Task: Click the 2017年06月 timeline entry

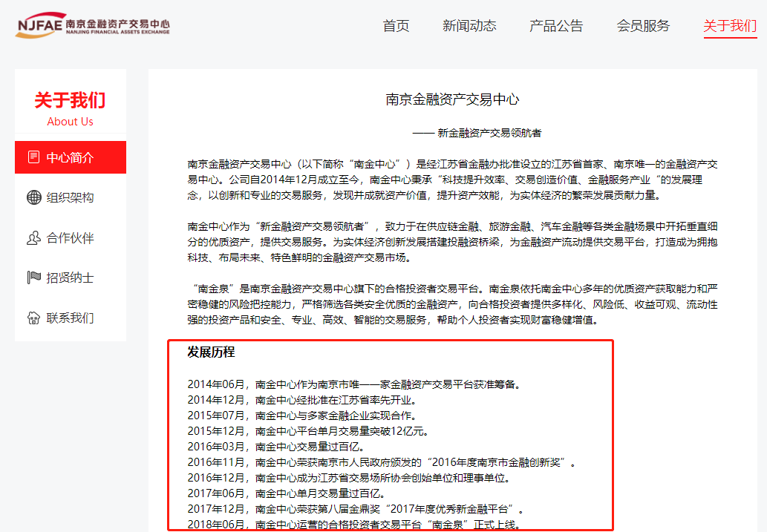Action: pyautogui.click(x=287, y=494)
